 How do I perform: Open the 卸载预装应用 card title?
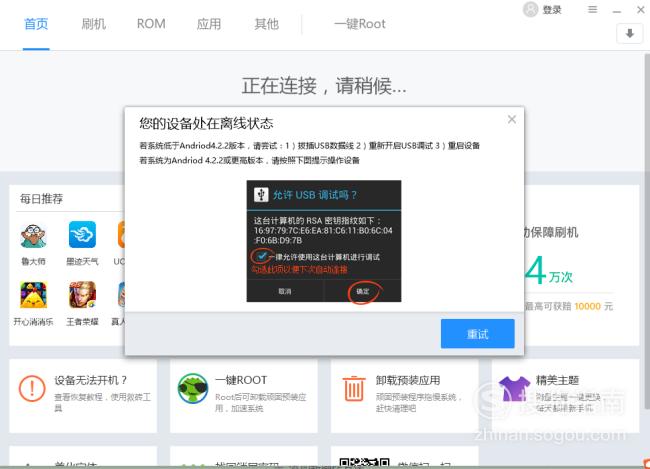[408, 380]
